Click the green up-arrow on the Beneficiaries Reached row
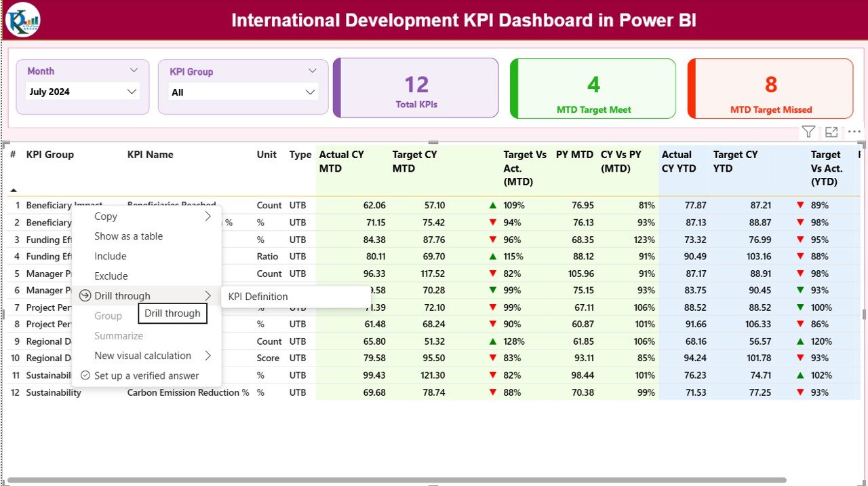 pos(492,205)
